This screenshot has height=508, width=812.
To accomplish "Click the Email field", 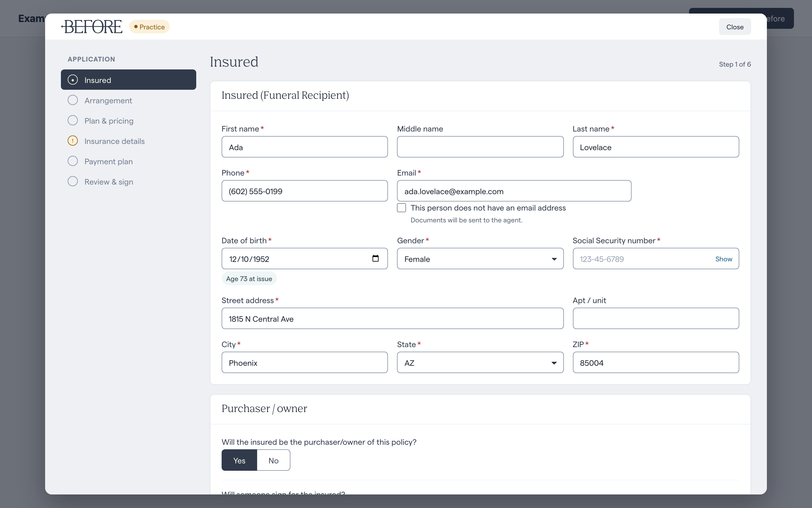I will 514,191.
